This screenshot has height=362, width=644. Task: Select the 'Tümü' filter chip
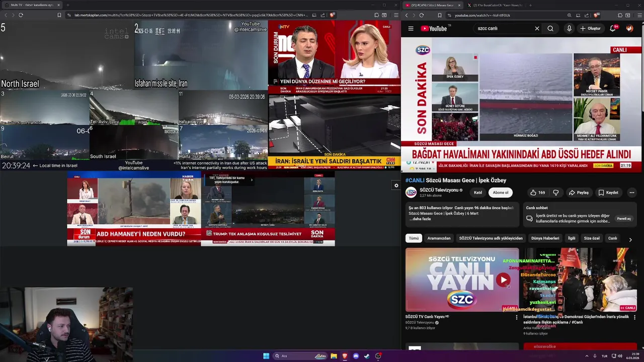pyautogui.click(x=414, y=238)
